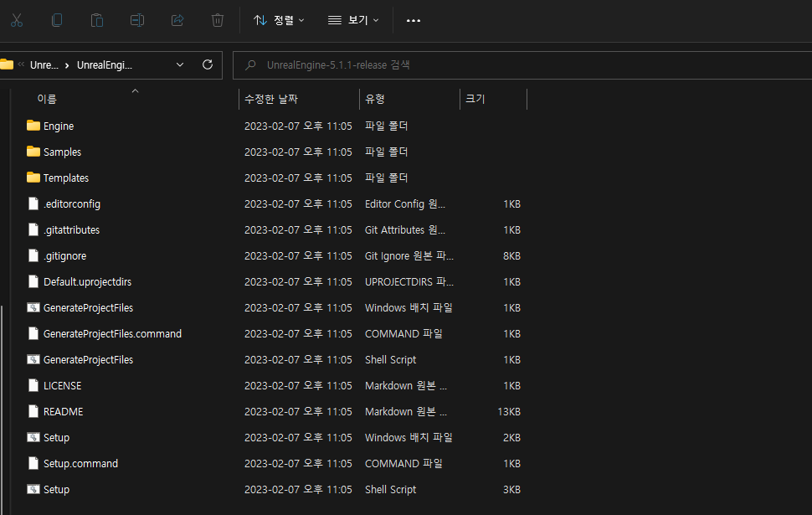Open the three-dot more options menu

tap(414, 20)
